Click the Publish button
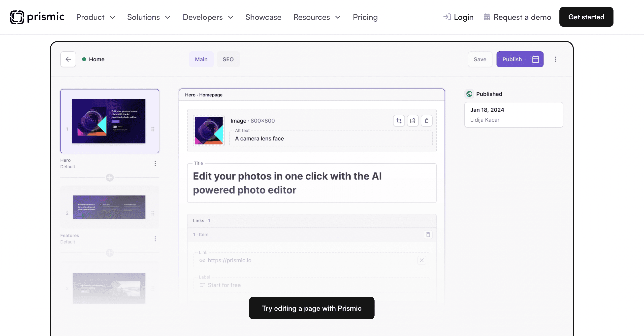The height and width of the screenshot is (336, 644). point(512,59)
